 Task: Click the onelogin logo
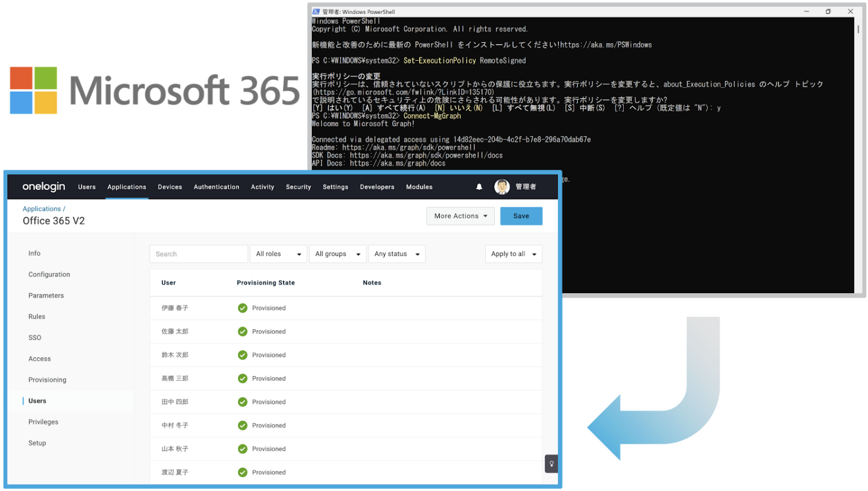pos(44,187)
